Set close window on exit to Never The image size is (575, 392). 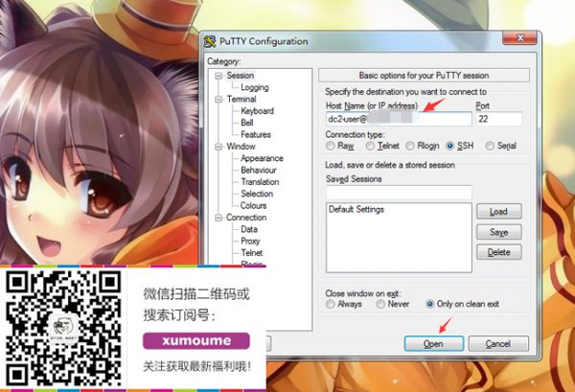pos(380,304)
